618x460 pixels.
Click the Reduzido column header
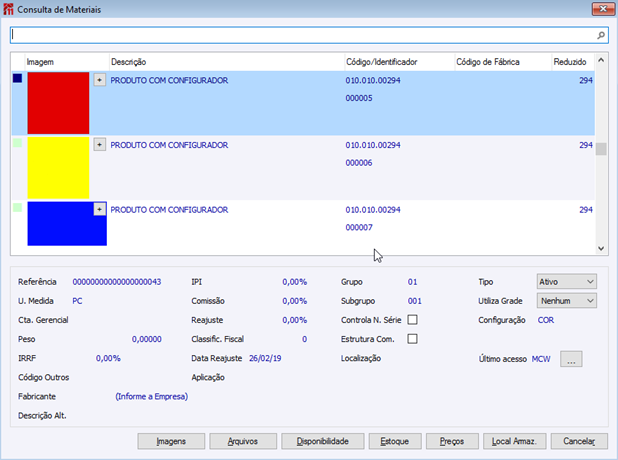(573, 62)
